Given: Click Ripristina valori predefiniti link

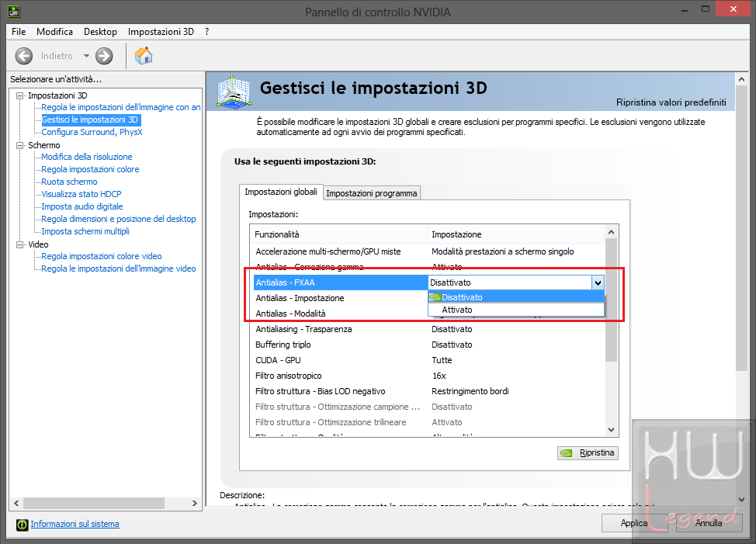Looking at the screenshot, I should 671,102.
